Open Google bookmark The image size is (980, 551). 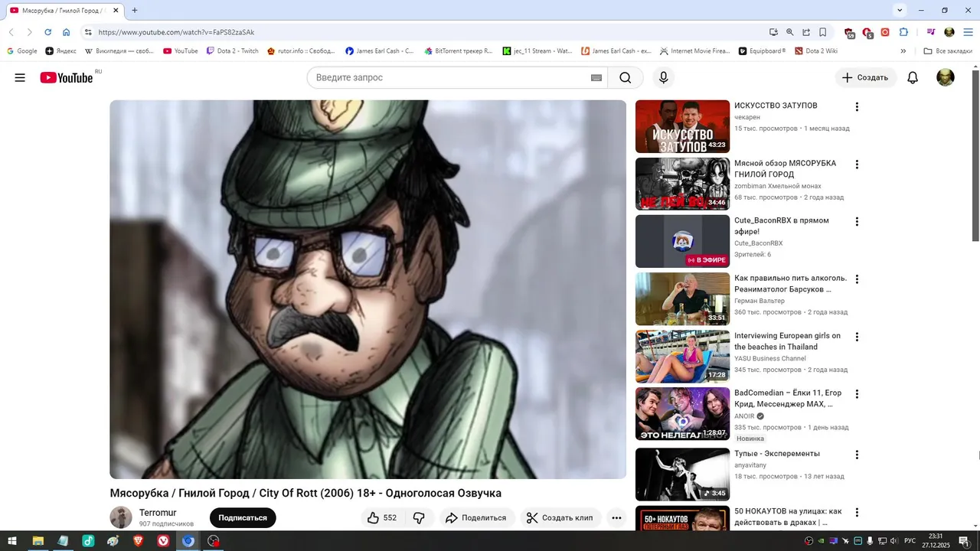(x=21, y=51)
